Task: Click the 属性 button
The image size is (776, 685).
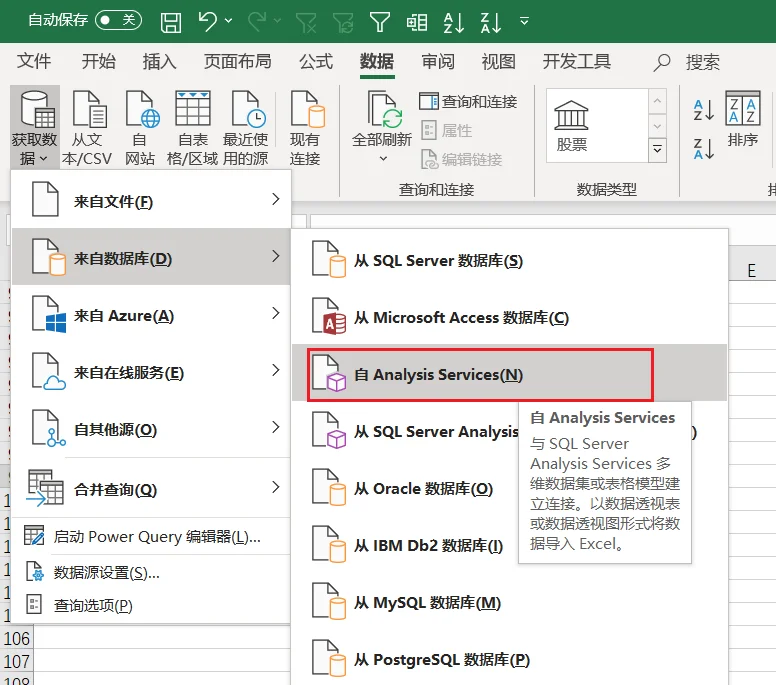Action: 446,131
